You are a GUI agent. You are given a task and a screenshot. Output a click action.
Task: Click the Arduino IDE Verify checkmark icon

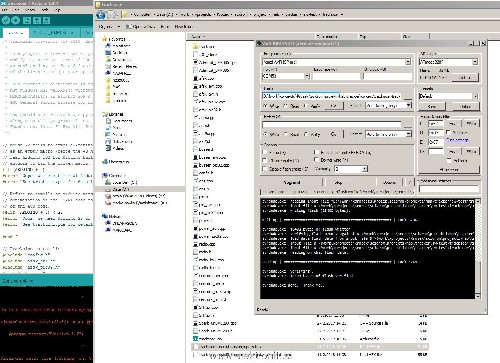pyautogui.click(x=6, y=20)
